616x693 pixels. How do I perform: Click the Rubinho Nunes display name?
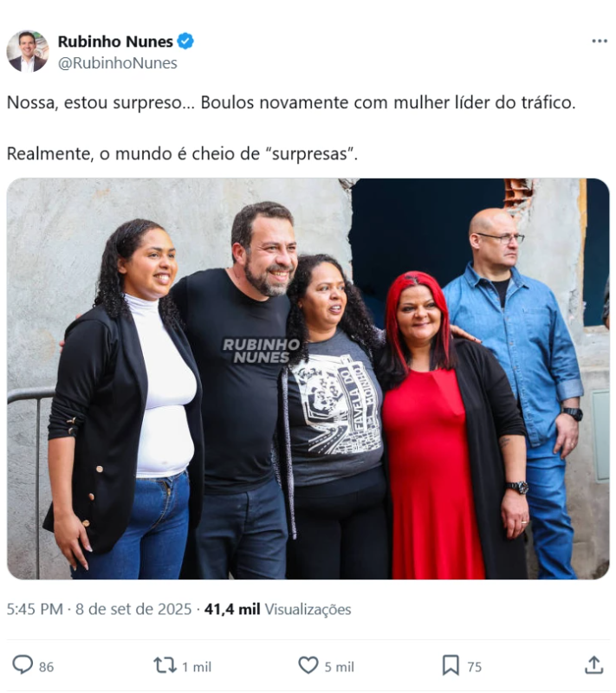[x=115, y=41]
